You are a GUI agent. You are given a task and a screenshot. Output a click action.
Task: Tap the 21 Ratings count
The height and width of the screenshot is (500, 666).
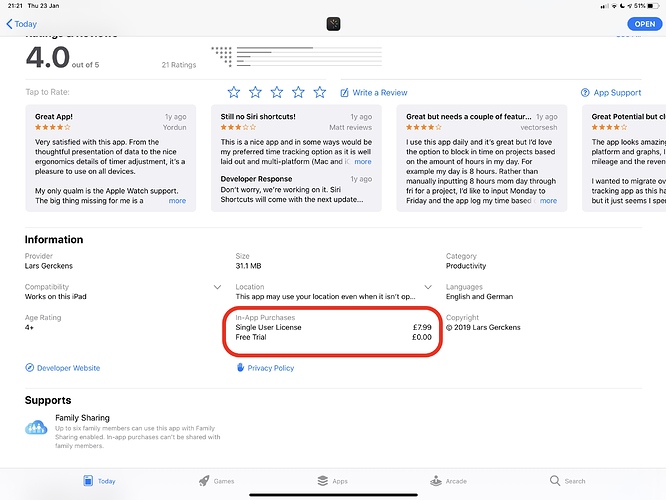coord(179,65)
